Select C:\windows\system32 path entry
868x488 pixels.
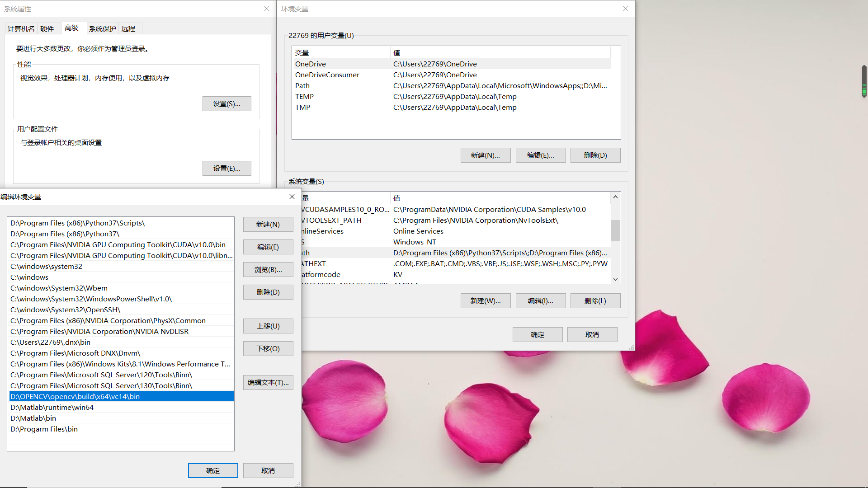(121, 267)
